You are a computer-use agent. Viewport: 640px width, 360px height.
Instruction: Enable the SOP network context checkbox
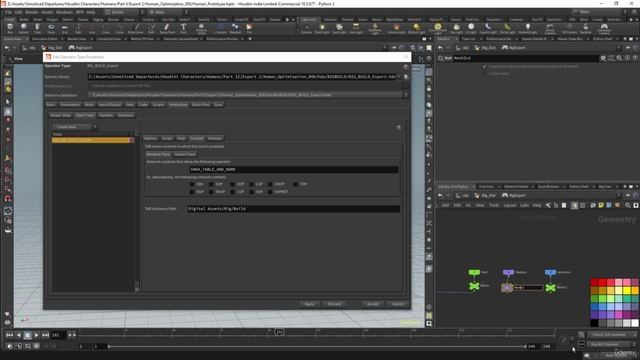(211, 184)
